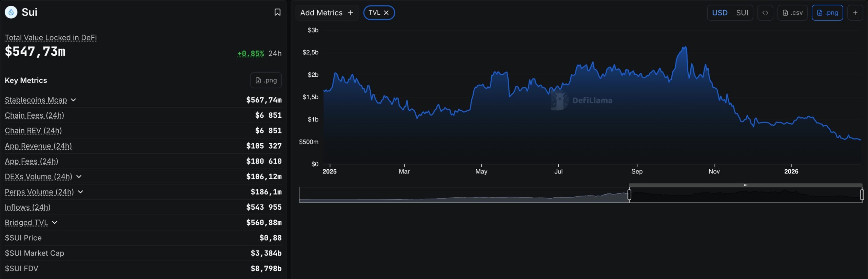Download chart data as .csv
Image resolution: width=868 pixels, height=279 pixels.
click(792, 13)
